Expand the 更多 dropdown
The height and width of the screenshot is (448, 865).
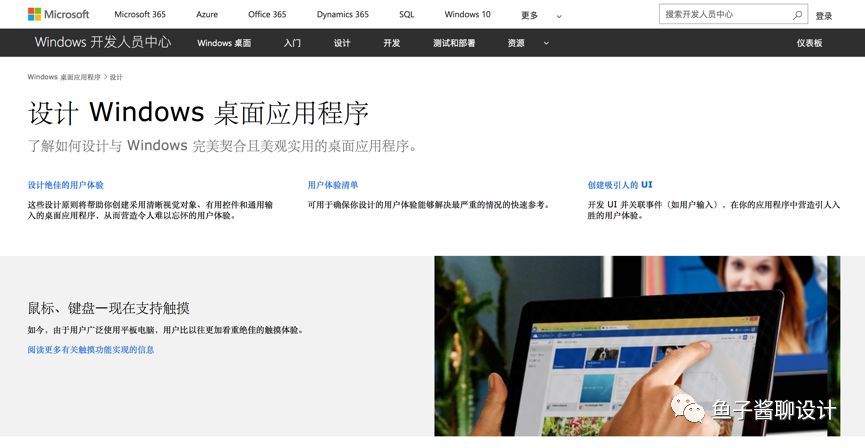click(x=541, y=15)
